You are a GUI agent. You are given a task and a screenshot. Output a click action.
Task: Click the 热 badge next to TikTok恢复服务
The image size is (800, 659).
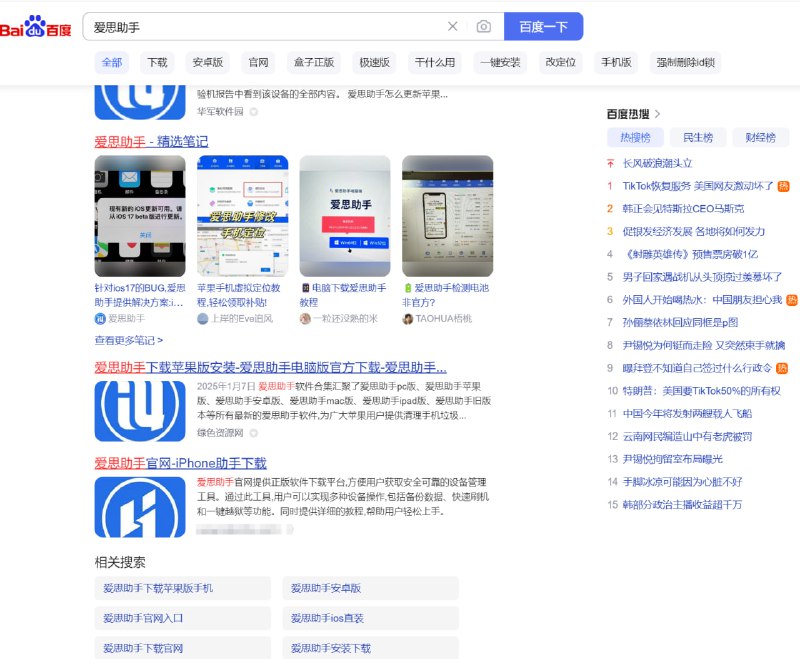pos(783,186)
